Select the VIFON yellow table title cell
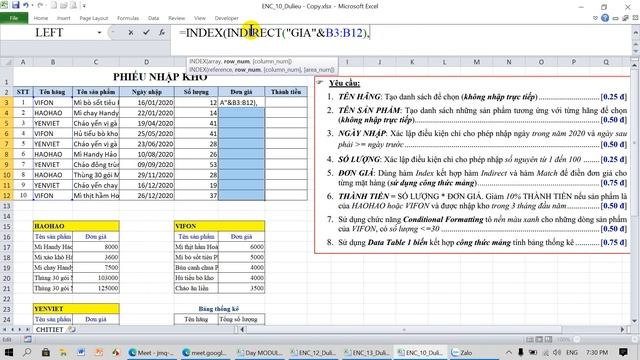Screen dimensions: 640x360 [219, 226]
